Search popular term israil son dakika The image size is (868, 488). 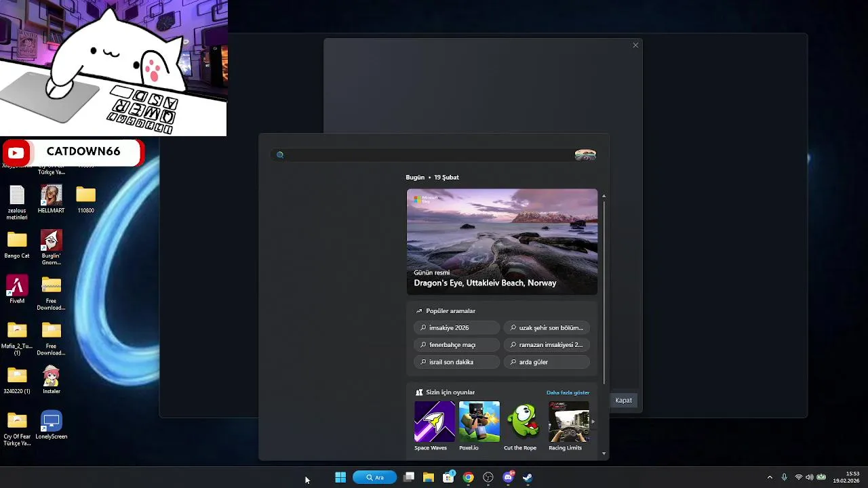pos(456,362)
